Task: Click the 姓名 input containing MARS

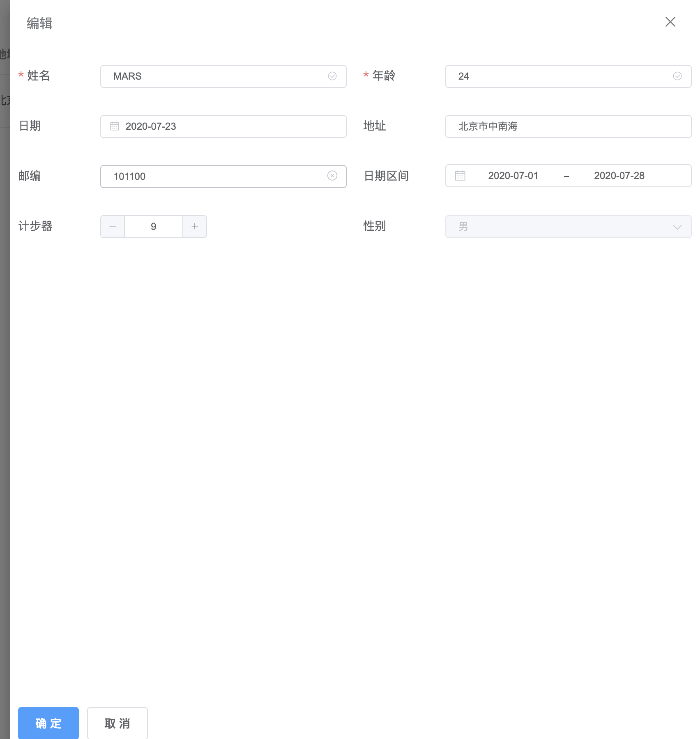Action: (x=223, y=76)
